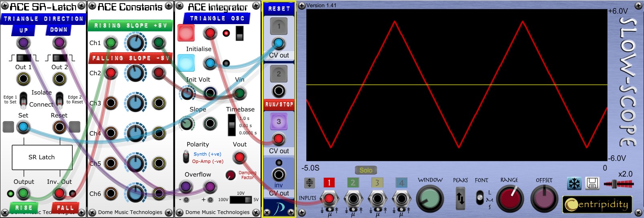Click the Ch2 blue knob on Constants
The width and height of the screenshot is (644, 218).
coord(135,73)
